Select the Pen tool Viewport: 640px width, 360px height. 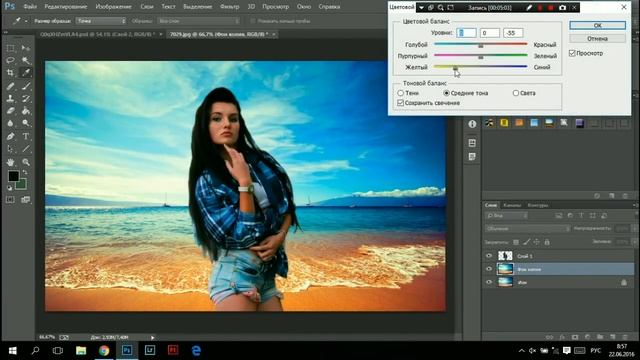click(x=10, y=136)
